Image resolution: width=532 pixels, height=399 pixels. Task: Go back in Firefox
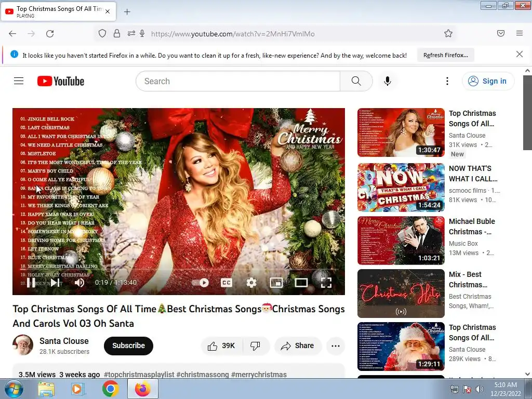12,34
